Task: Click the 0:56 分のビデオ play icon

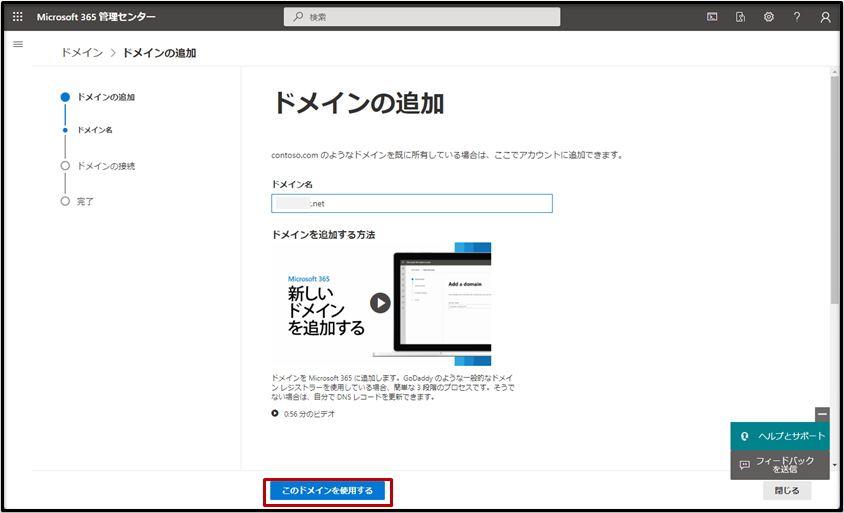Action: 275,413
